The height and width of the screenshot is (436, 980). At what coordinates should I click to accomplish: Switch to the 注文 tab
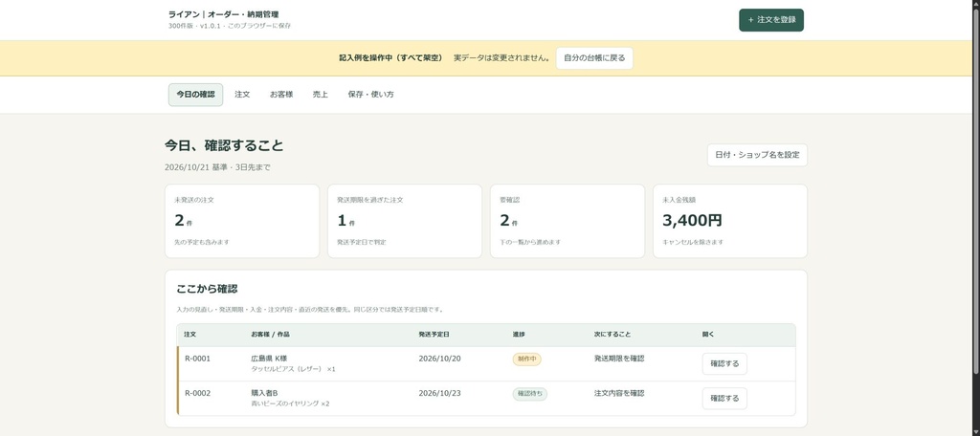tap(242, 95)
